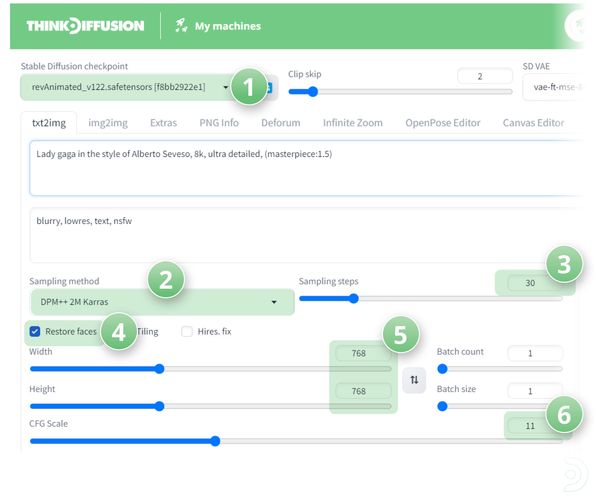Click the spiral logo at bottom right
The image size is (600, 500).
(x=576, y=474)
